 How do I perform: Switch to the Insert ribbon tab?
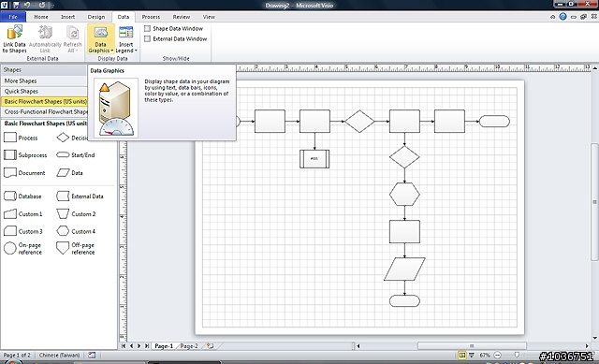tap(67, 17)
